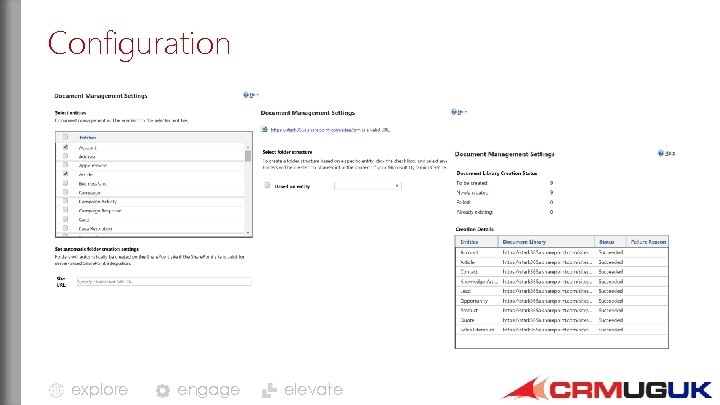Click the entity list scrollbar thumb

coord(248,156)
